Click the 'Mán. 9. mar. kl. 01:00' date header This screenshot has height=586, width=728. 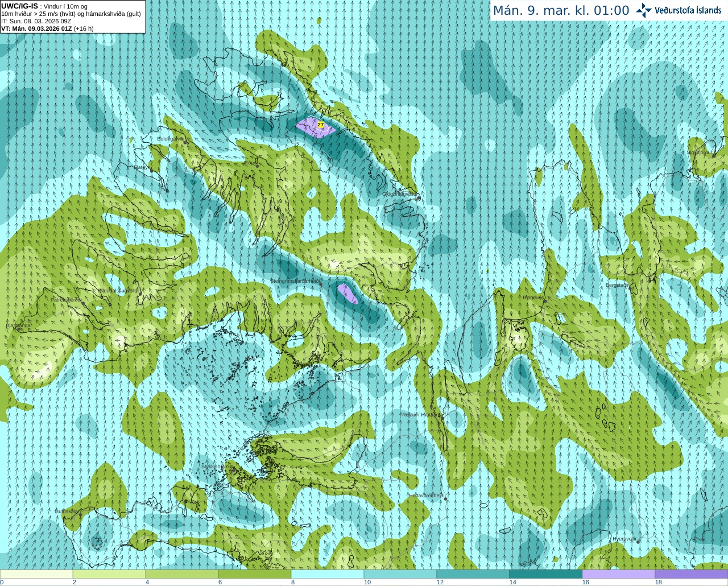click(x=561, y=11)
